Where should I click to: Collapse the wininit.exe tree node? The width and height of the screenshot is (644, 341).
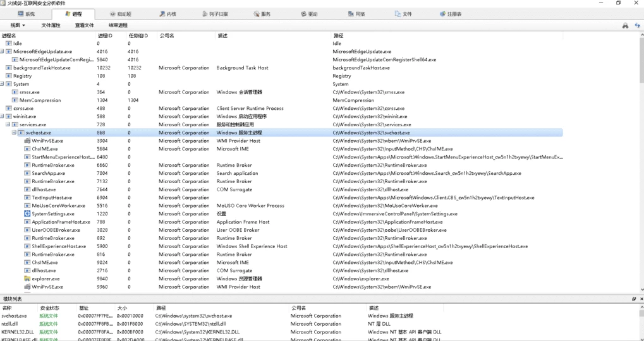(x=3, y=117)
